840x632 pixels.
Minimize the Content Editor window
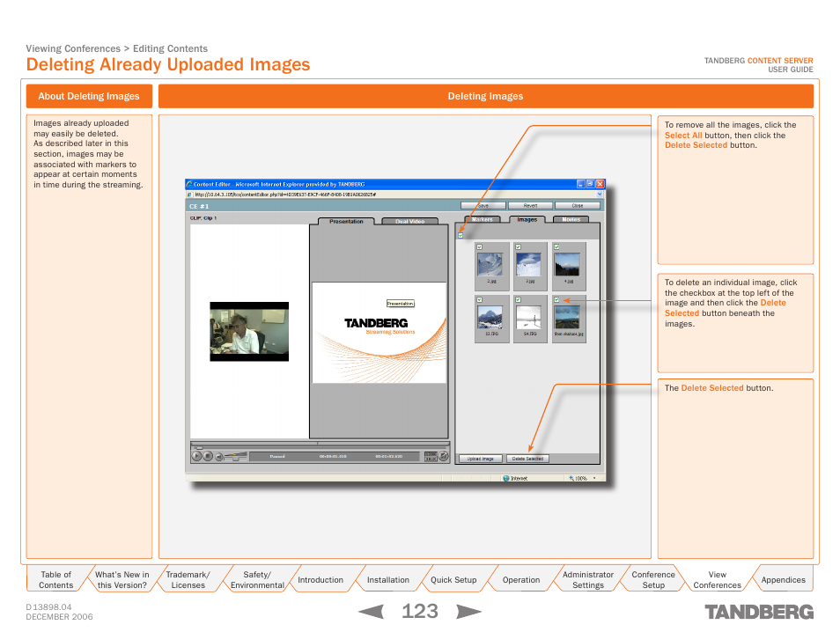(x=581, y=184)
